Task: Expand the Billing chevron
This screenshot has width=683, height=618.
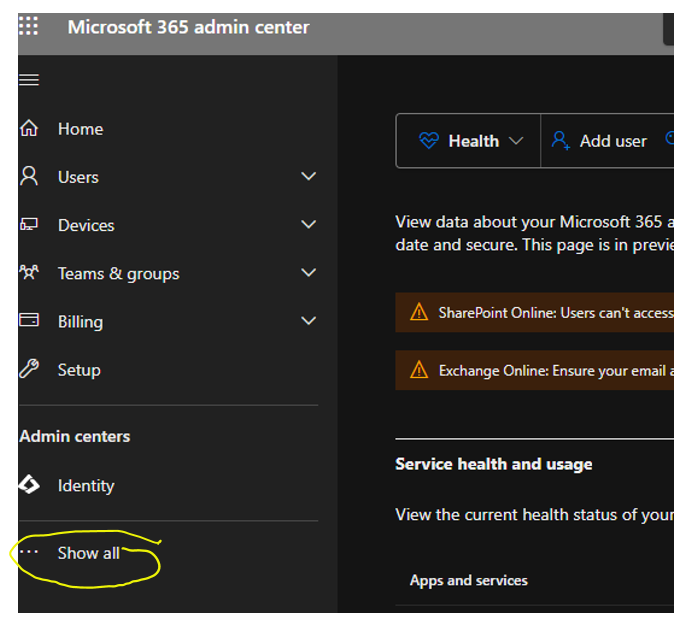Action: [308, 321]
